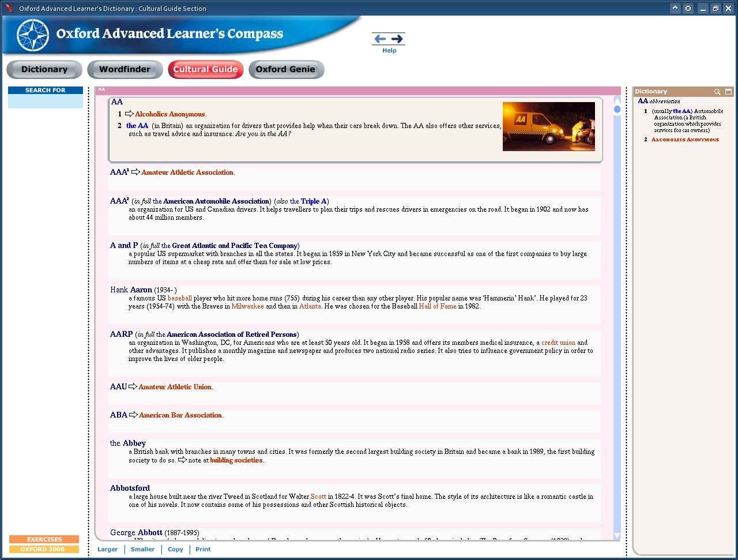Image resolution: width=738 pixels, height=560 pixels.
Task: Toggle the sticky window button in the title bar
Action: (x=688, y=8)
